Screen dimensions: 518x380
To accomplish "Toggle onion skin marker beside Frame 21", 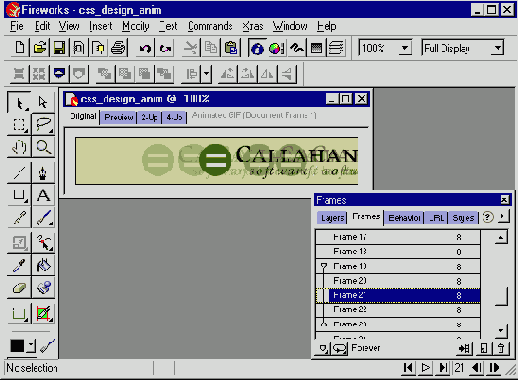I will [x=322, y=295].
